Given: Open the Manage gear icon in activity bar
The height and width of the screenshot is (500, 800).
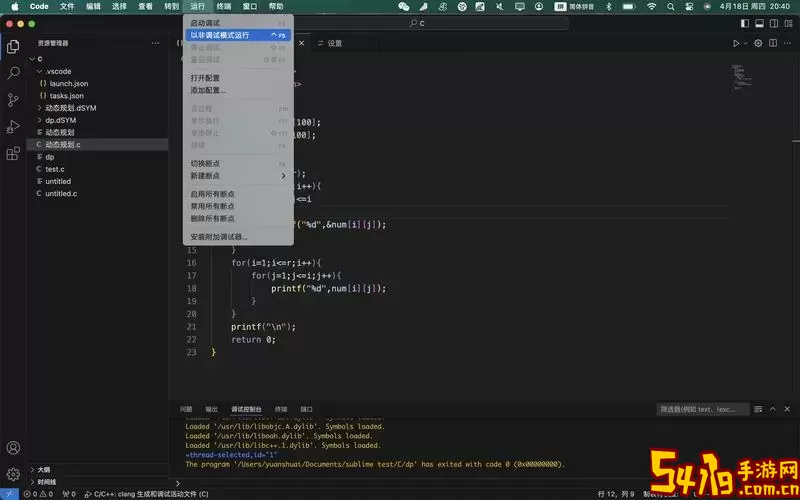Looking at the screenshot, I should (13, 474).
